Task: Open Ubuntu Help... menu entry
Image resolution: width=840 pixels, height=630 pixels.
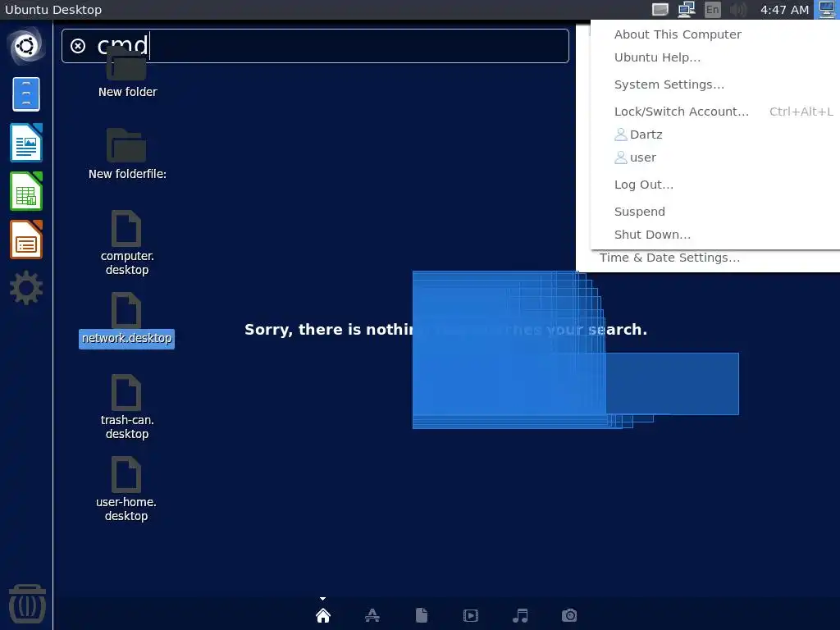Action: (657, 57)
